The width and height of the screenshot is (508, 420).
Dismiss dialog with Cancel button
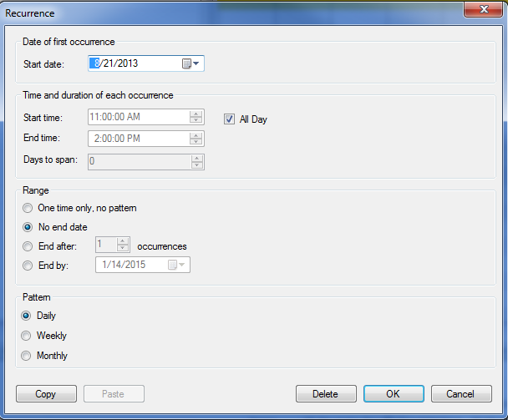pos(461,394)
